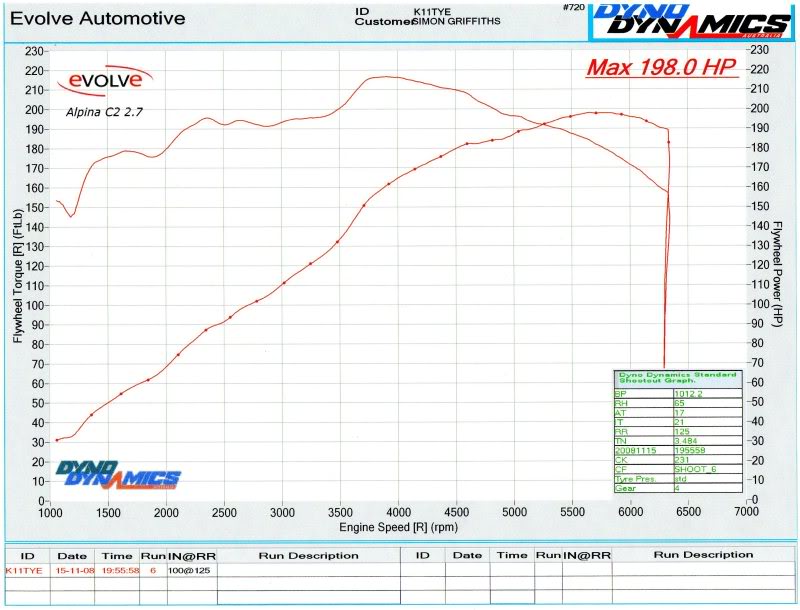
Task: Click the Dyno Dynamics Standard Shootout Graph heading
Action: [676, 378]
